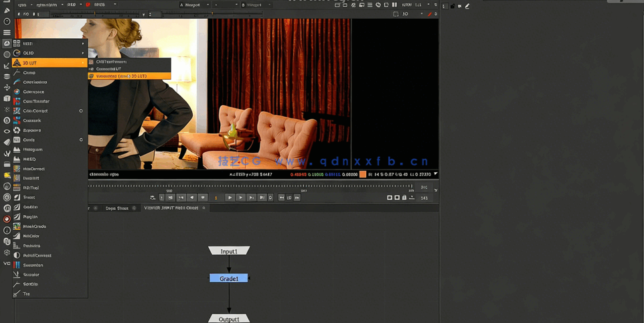Click the MatchGrade node icon
The width and height of the screenshot is (644, 323).
tap(17, 227)
